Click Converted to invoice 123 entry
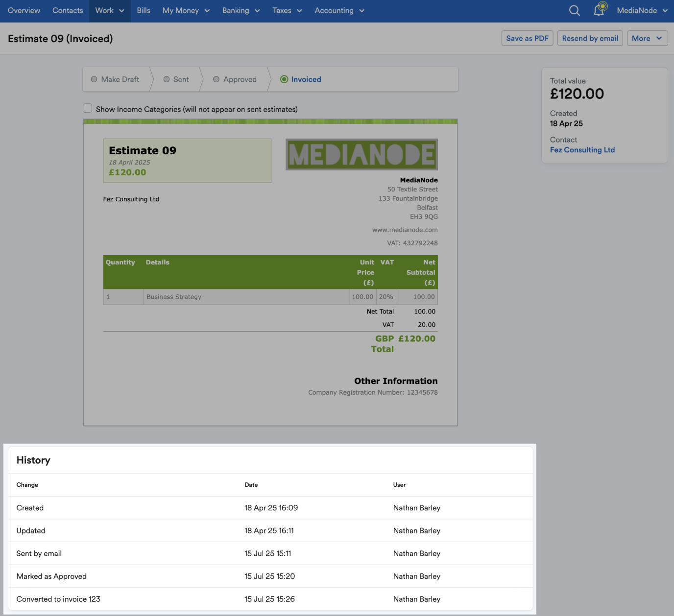 [270, 599]
